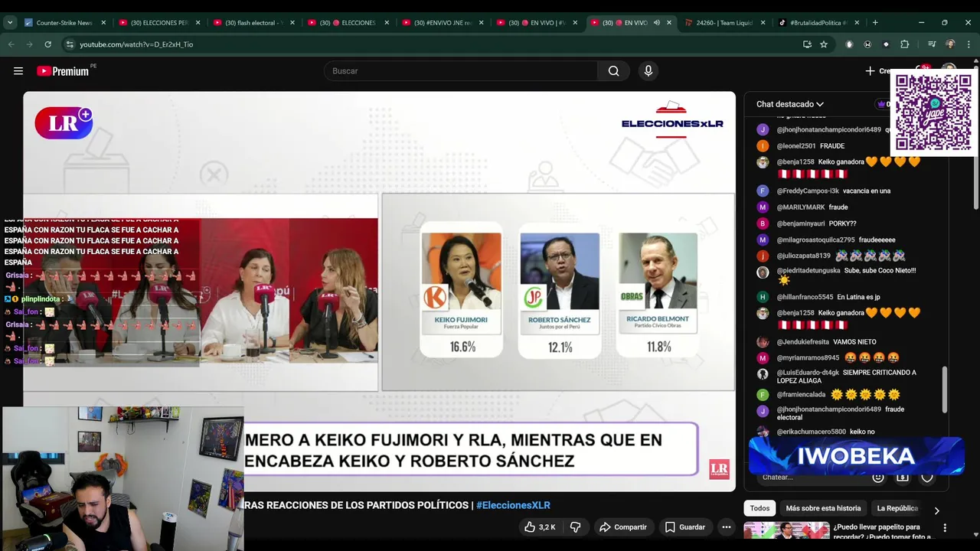Open the Chrome tab search dropdown

tap(10, 23)
